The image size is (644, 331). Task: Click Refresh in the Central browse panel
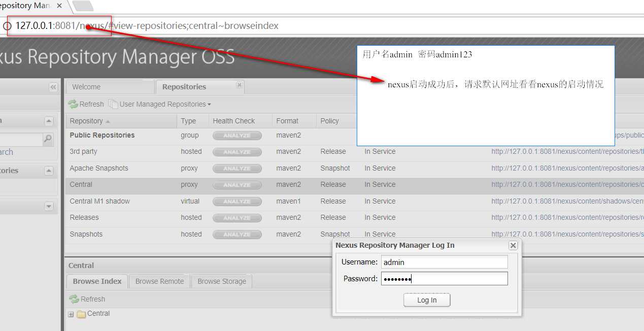click(87, 299)
